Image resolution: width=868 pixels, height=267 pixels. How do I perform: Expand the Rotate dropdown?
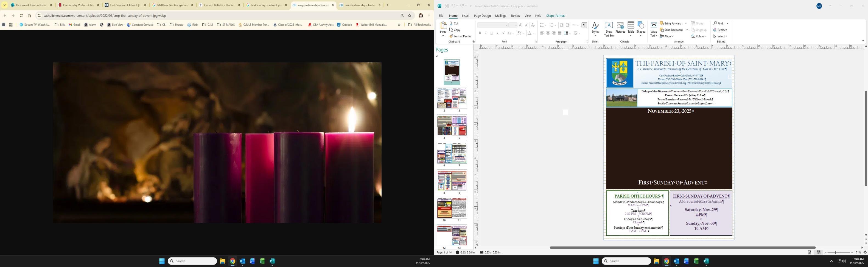point(699,36)
